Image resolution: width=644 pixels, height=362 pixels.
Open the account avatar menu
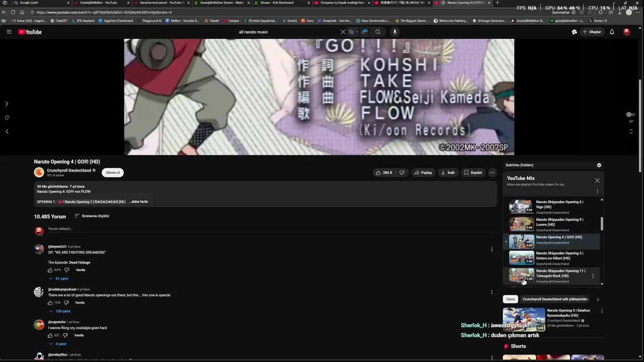626,32
